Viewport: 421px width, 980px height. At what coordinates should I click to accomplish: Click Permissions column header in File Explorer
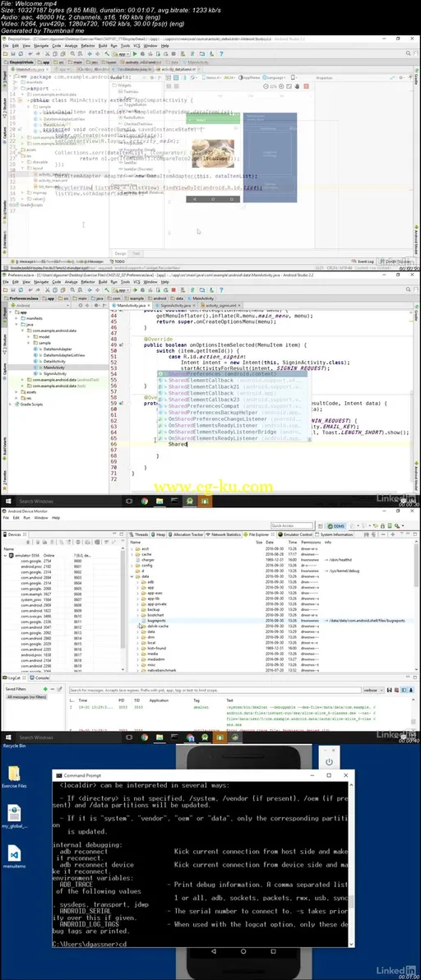click(311, 543)
